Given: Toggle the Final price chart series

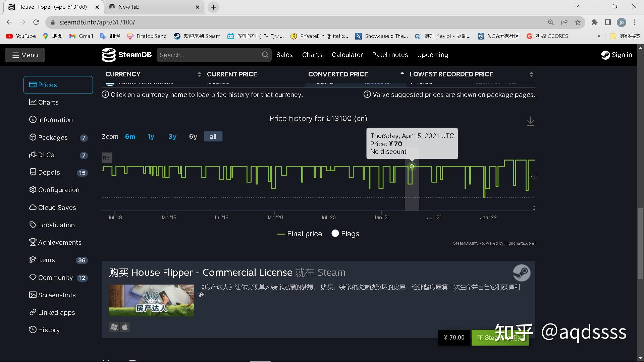Looking at the screenshot, I should [x=300, y=234].
